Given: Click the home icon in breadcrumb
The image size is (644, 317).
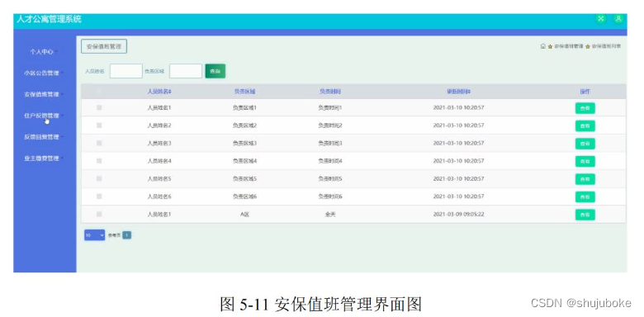Looking at the screenshot, I should tap(543, 46).
